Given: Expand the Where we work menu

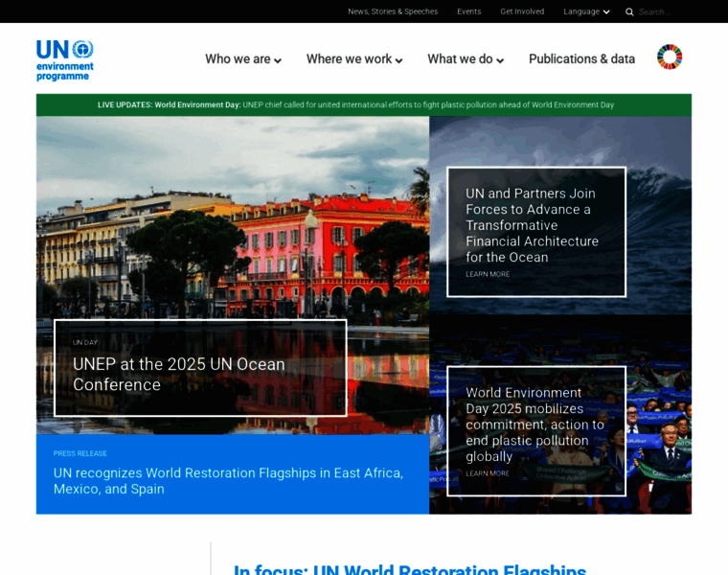Looking at the screenshot, I should point(354,59).
